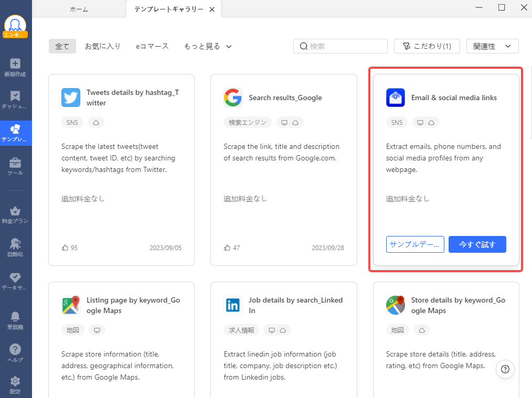Click the 地図 tag on Store details card

pyautogui.click(x=398, y=330)
